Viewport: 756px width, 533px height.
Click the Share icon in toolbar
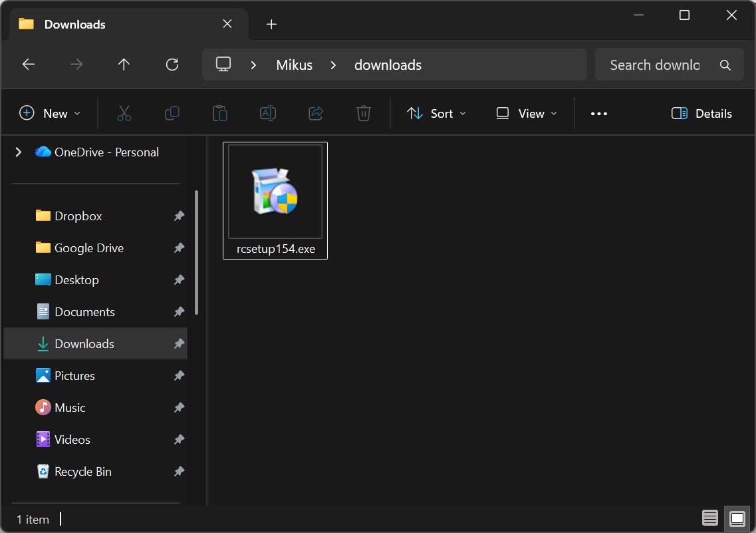[316, 113]
